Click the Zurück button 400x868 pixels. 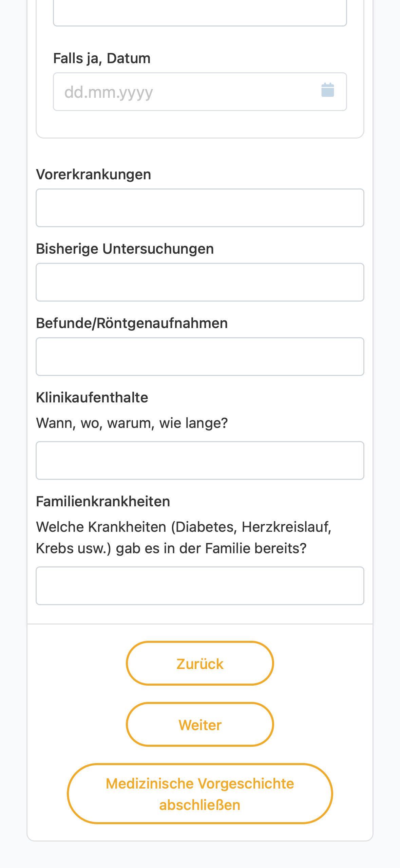(x=200, y=663)
